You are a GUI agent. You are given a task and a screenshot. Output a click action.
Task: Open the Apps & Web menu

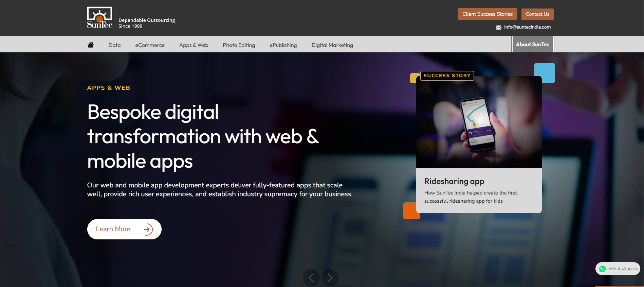point(194,45)
